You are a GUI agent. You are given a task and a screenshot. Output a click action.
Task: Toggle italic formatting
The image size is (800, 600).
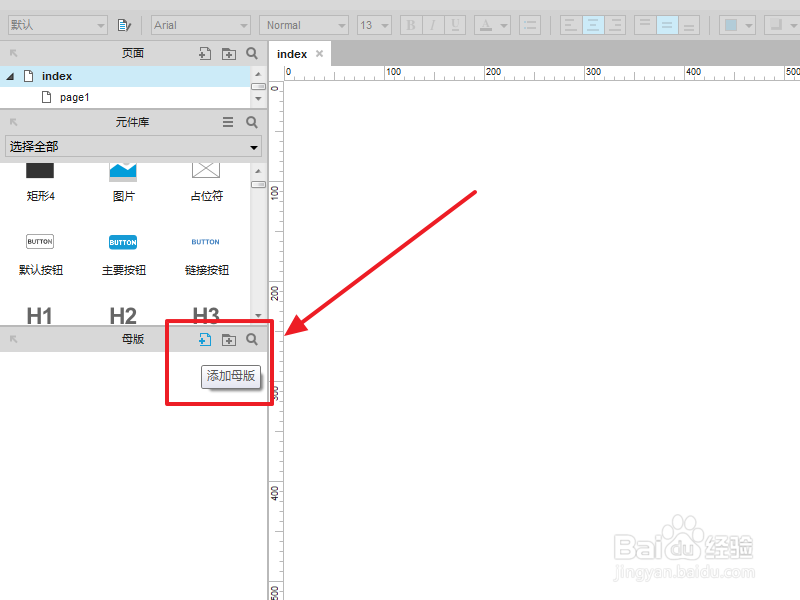(433, 25)
